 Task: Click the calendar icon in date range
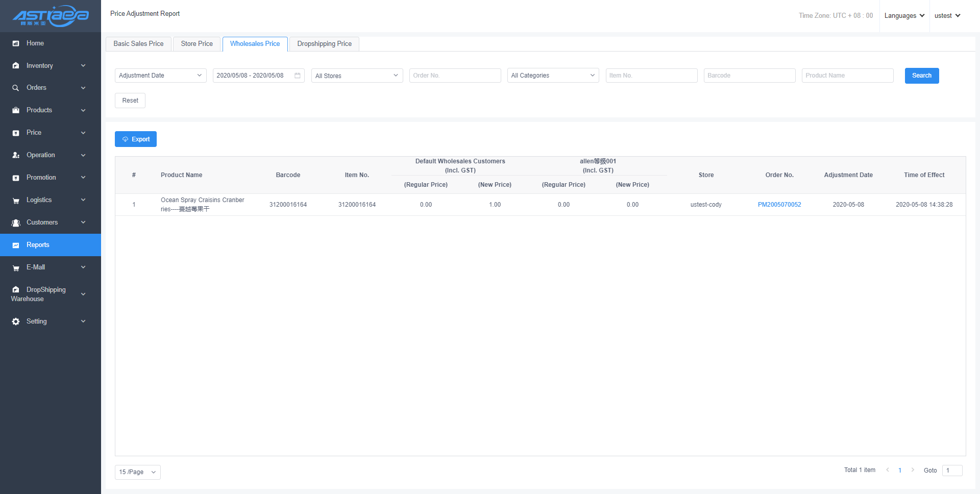pyautogui.click(x=298, y=76)
